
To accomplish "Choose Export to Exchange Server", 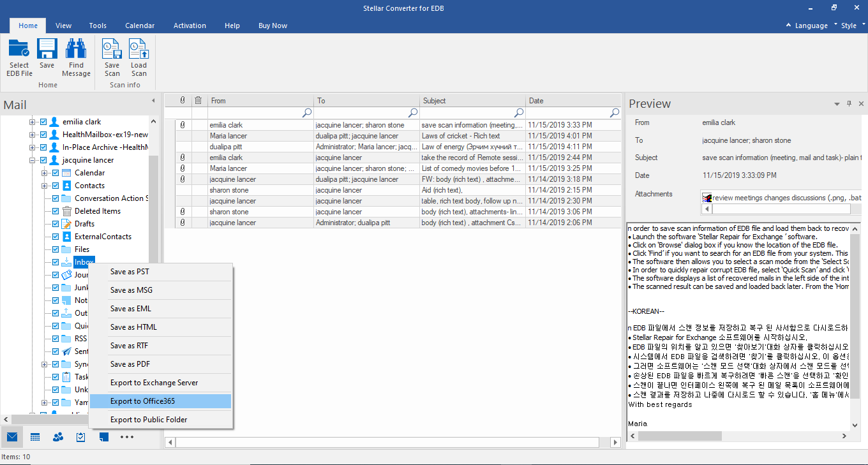I will [x=161, y=383].
